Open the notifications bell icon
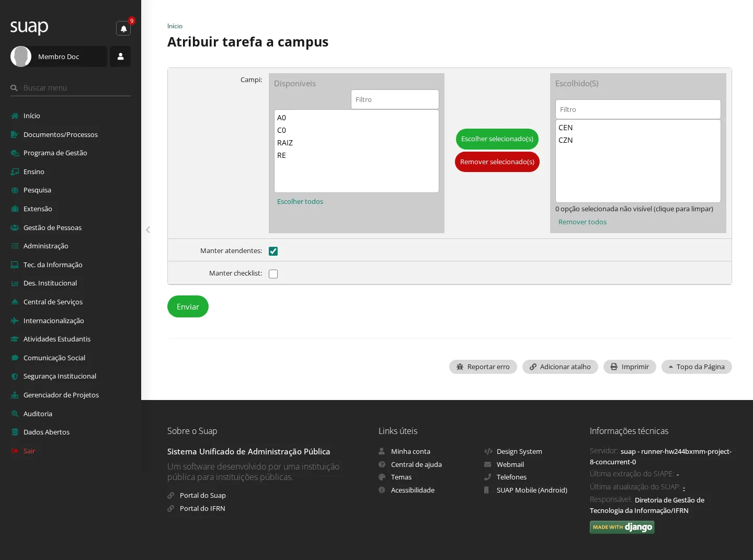The image size is (753, 560). (x=123, y=28)
